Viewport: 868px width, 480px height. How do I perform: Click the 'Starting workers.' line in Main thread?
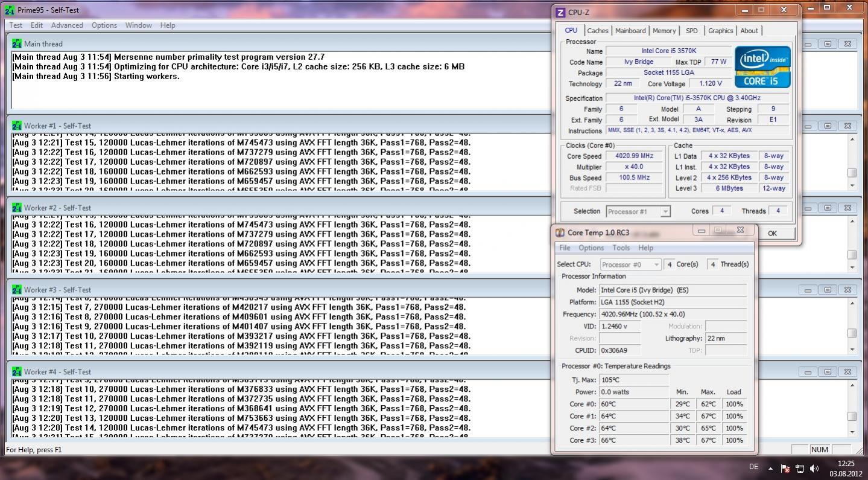tap(96, 76)
